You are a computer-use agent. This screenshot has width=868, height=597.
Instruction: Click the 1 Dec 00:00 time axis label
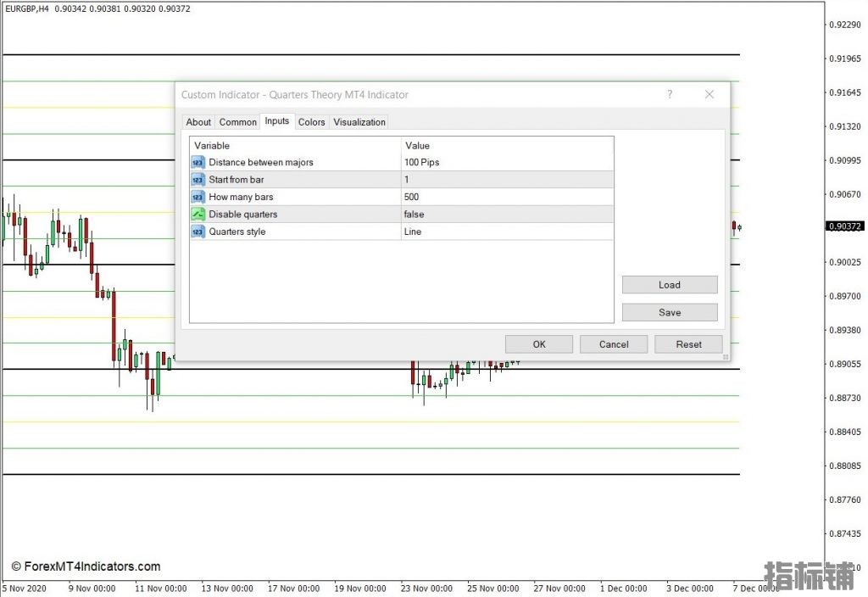[623, 589]
